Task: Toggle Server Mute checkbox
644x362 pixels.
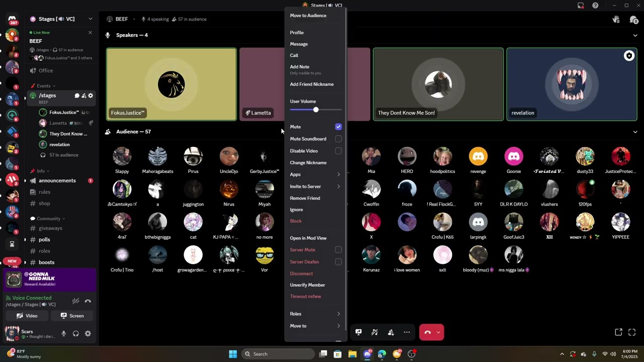Action: [x=338, y=250]
